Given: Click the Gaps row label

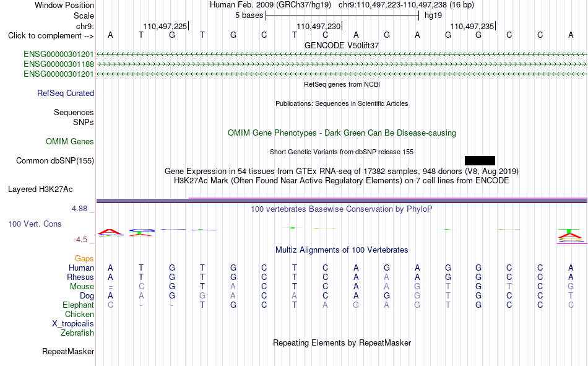Looking at the screenshot, I should (x=84, y=258).
